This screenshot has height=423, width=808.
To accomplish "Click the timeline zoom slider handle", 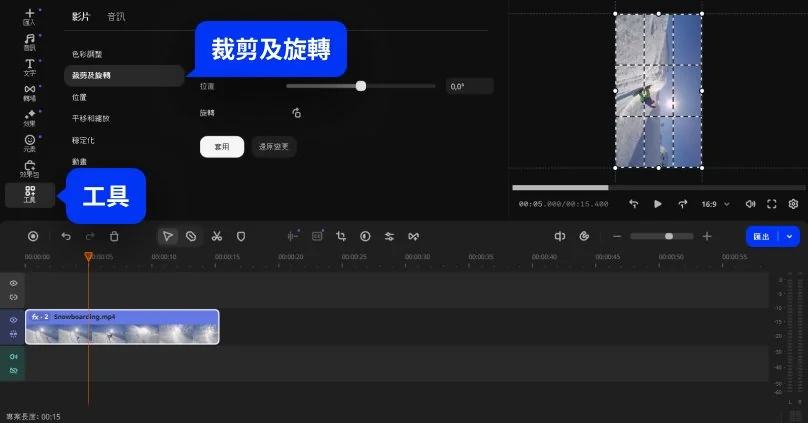I will coord(669,236).
